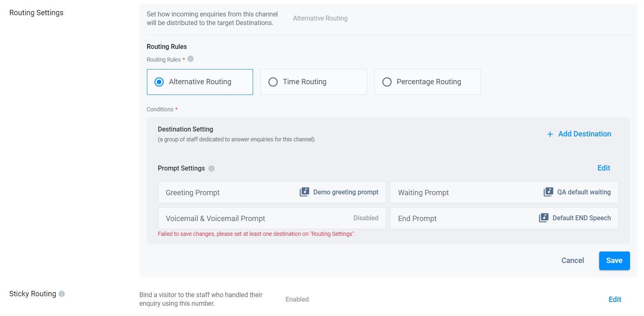
Task: Edit the Prompt Settings
Action: (604, 168)
